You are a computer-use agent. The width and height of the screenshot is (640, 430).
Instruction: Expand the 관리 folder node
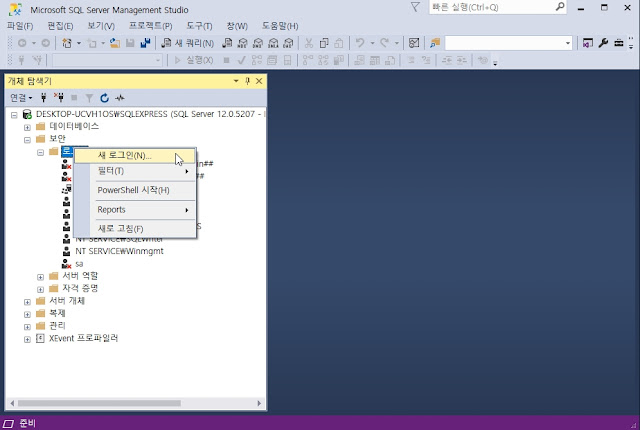[x=27, y=327]
